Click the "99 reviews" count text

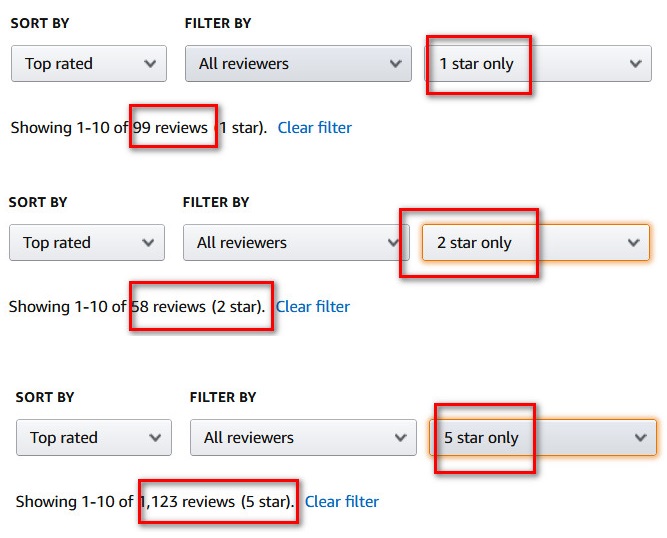tap(171, 128)
